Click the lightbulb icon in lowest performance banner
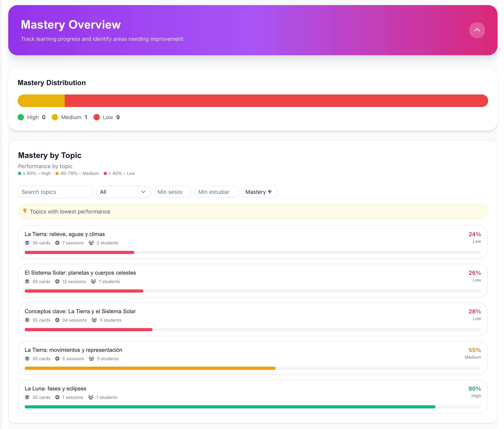Image resolution: width=504 pixels, height=429 pixels. (25, 211)
